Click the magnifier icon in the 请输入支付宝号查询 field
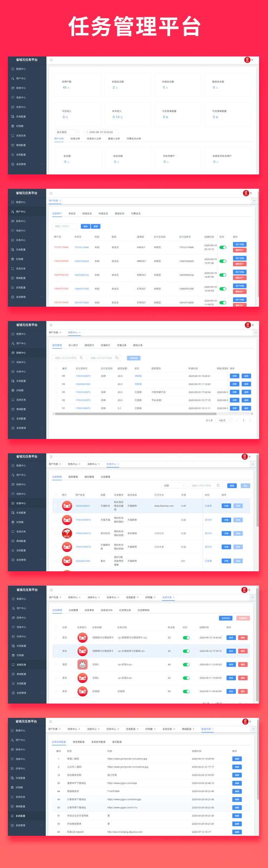268x868 pixels. (81, 358)
